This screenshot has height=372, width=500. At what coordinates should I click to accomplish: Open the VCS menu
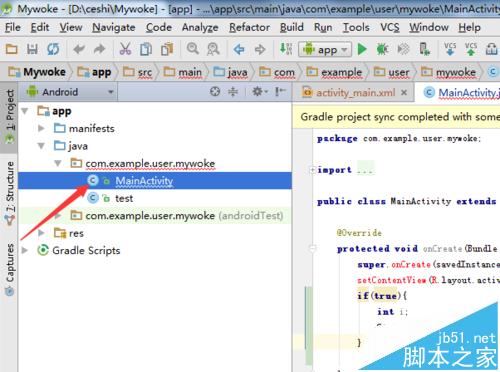pyautogui.click(x=390, y=27)
